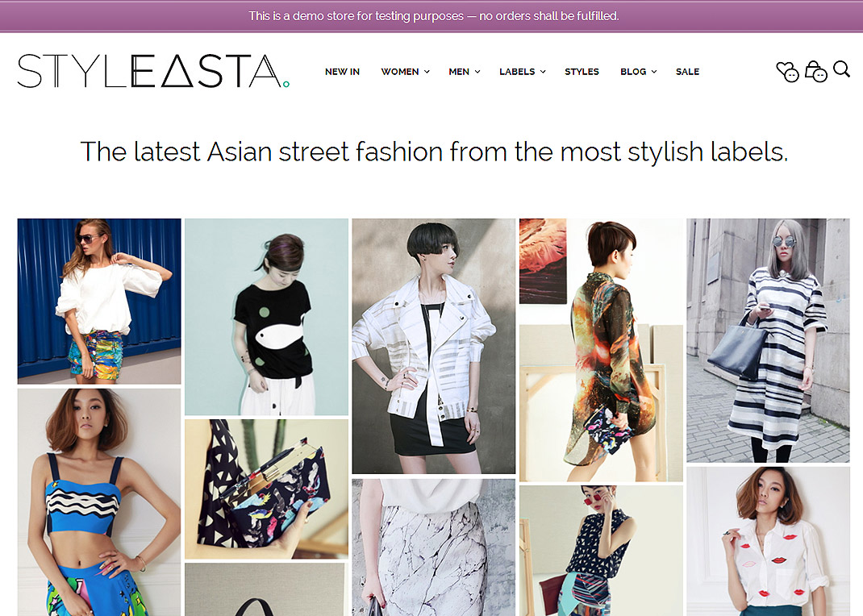Open the wishlist heart icon
Screen dimensions: 863x616
787,72
